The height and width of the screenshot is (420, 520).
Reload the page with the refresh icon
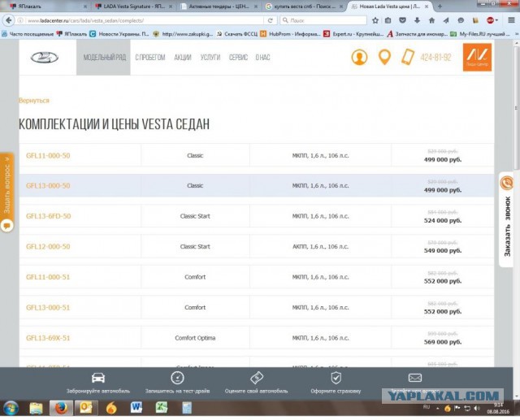coord(271,20)
